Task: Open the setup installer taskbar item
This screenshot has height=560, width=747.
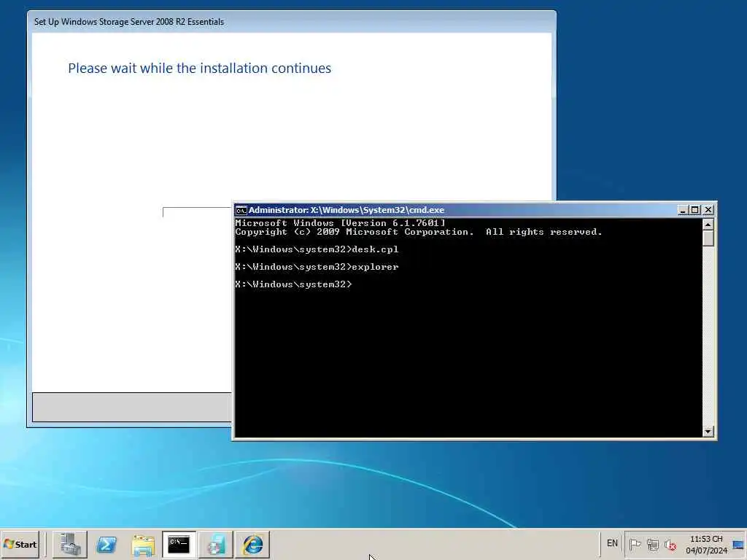Action: coord(216,544)
